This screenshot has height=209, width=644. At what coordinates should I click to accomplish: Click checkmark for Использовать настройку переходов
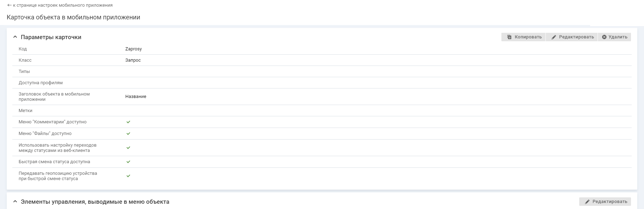pyautogui.click(x=128, y=148)
